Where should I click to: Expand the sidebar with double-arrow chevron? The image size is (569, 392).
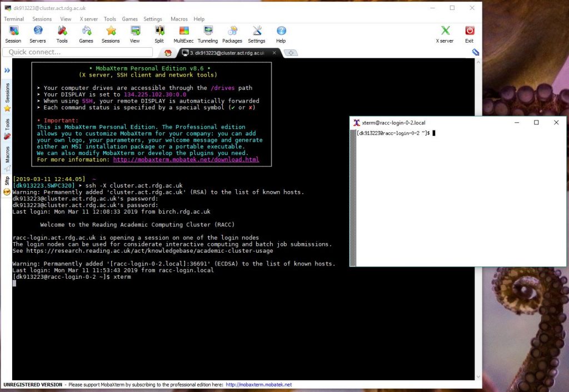click(7, 71)
